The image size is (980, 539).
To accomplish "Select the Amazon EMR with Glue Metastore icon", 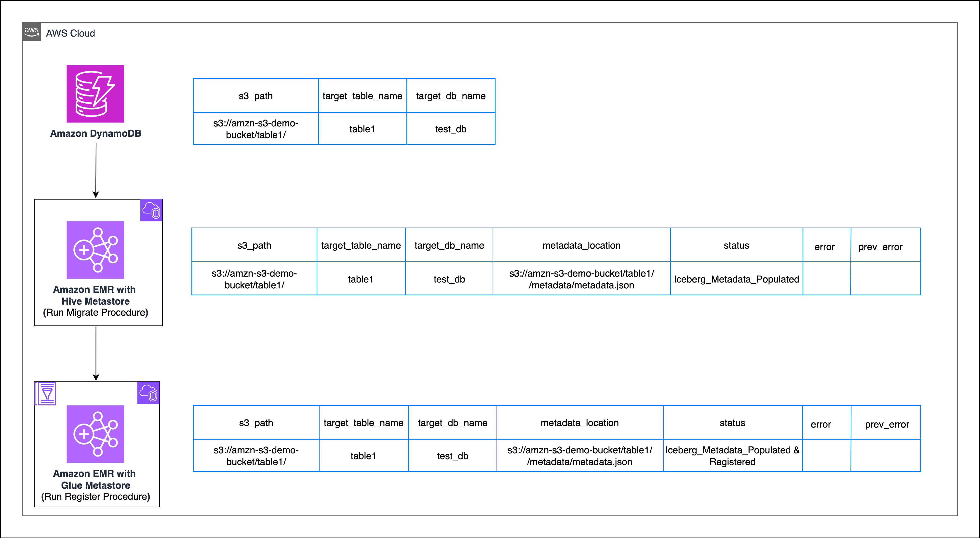I will point(95,434).
